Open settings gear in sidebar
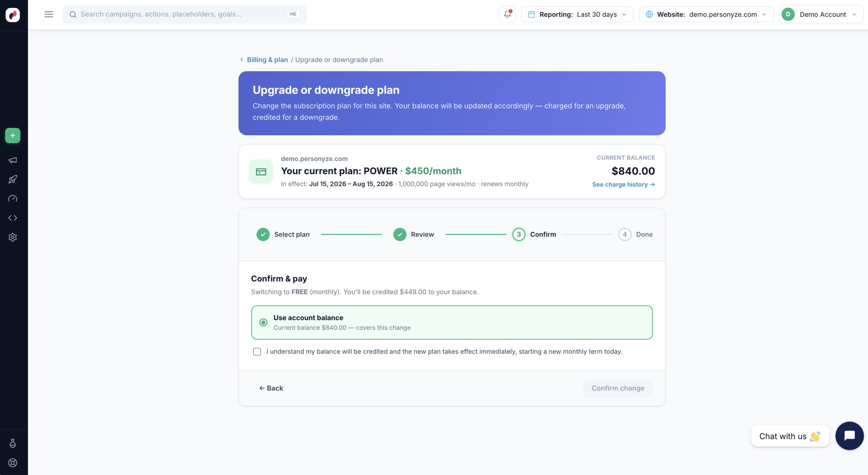The image size is (868, 475). 13,237
